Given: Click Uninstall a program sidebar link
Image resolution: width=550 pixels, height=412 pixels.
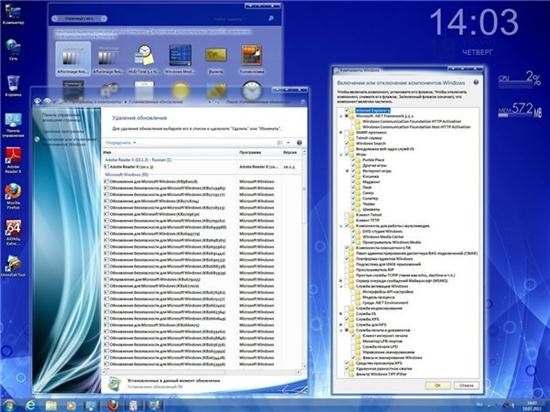Looking at the screenshot, I should tap(63, 131).
